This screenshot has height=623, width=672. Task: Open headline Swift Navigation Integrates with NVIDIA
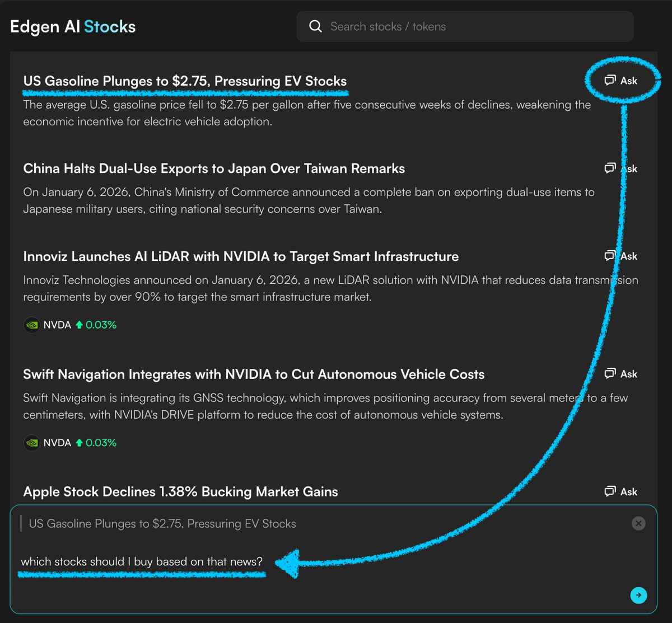pos(254,374)
